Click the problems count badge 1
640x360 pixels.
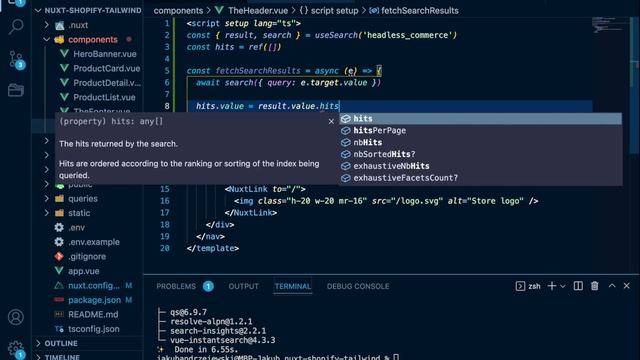point(208,287)
